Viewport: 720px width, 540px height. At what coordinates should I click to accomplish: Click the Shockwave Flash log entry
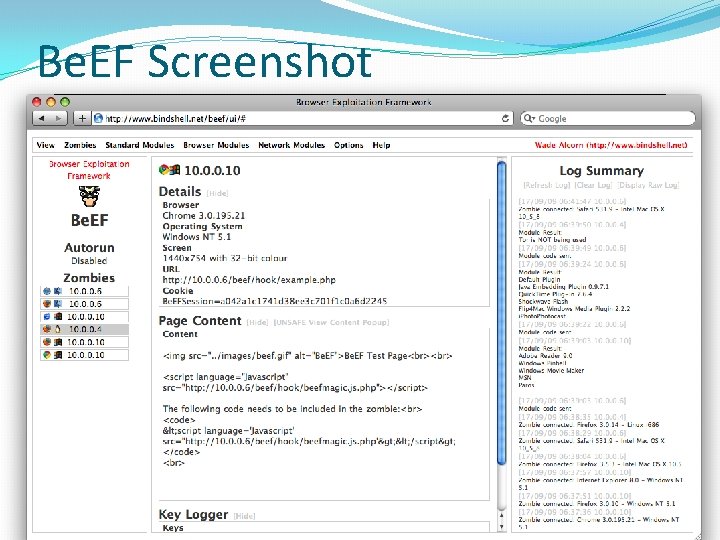[543, 301]
